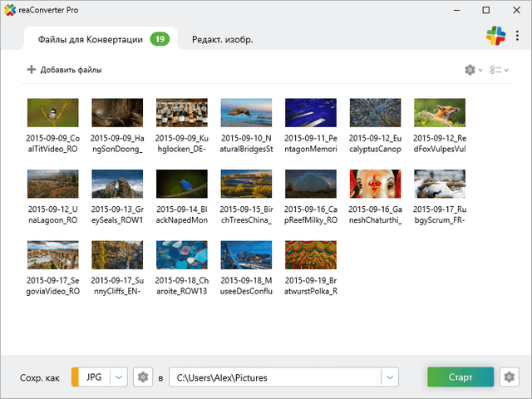
Task: Select the BratwurstPolka tent thumbnail
Action: click(x=311, y=255)
